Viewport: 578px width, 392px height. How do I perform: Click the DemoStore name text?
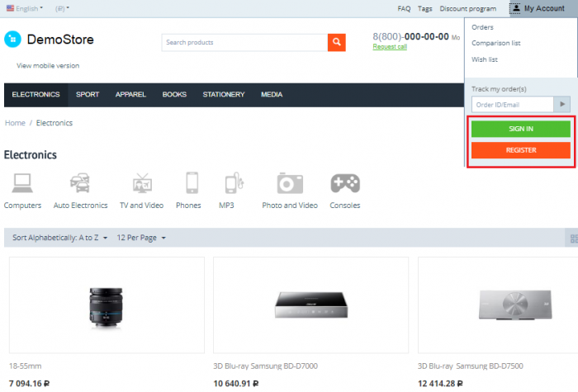[x=60, y=40]
